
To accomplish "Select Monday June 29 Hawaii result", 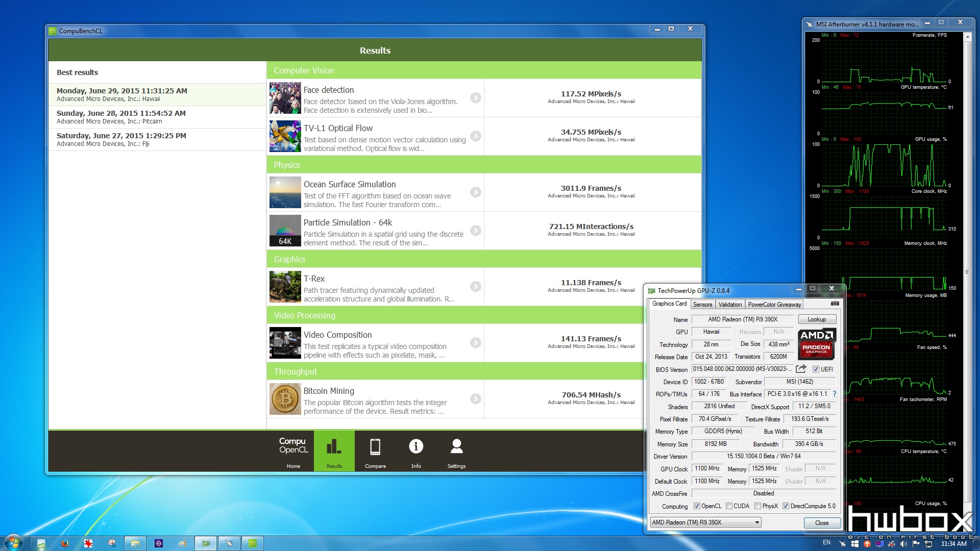I will pos(157,95).
